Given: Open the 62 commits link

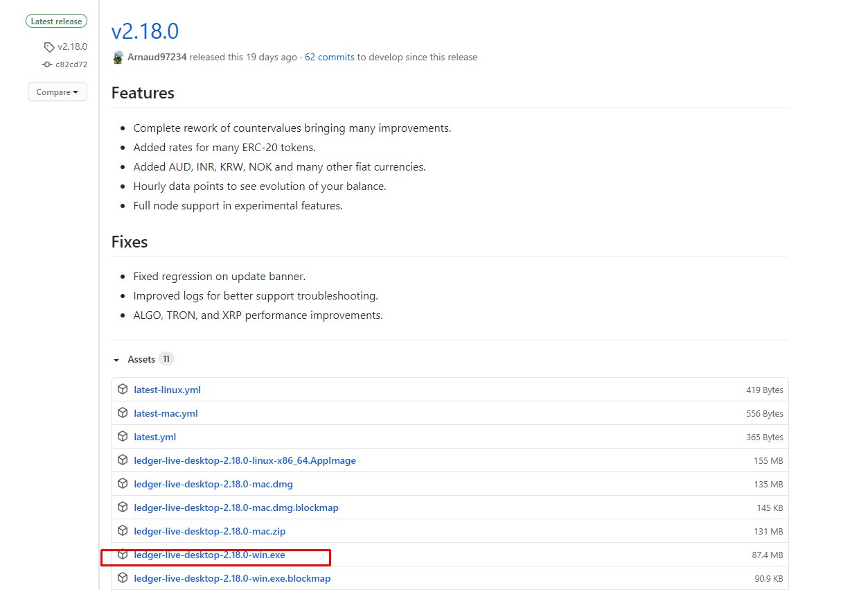Looking at the screenshot, I should (x=330, y=57).
